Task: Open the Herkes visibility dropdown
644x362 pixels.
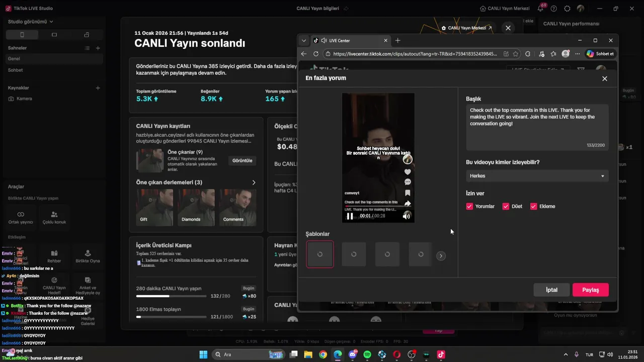Action: click(537, 176)
